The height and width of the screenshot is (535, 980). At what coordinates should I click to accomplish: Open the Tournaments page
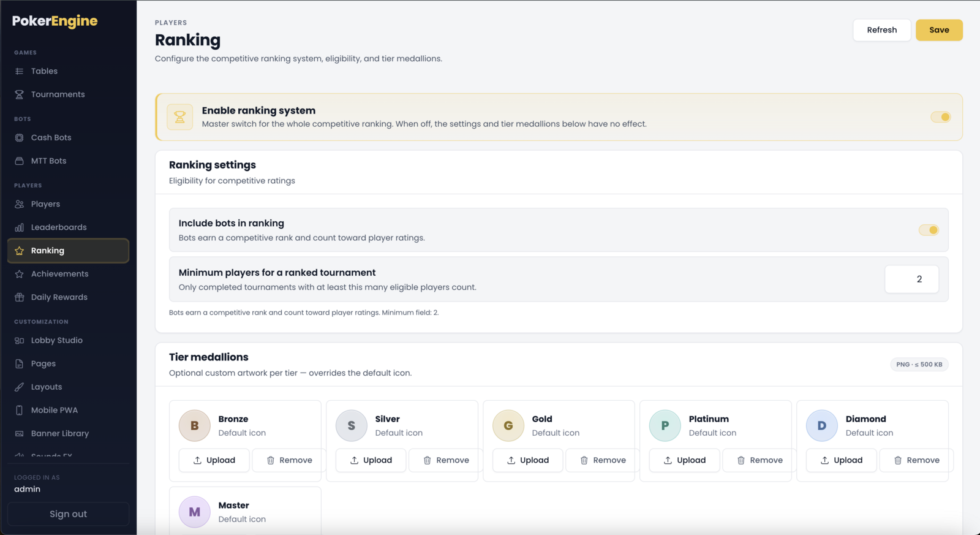68,94
